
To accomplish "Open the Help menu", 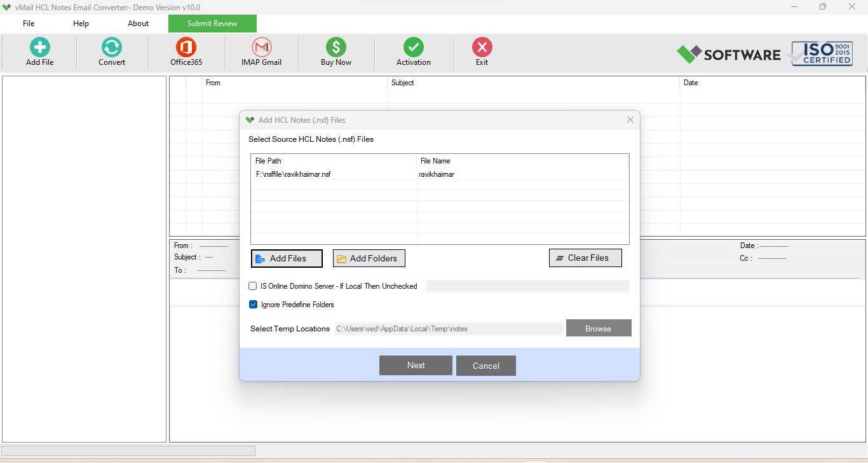I will coord(81,24).
